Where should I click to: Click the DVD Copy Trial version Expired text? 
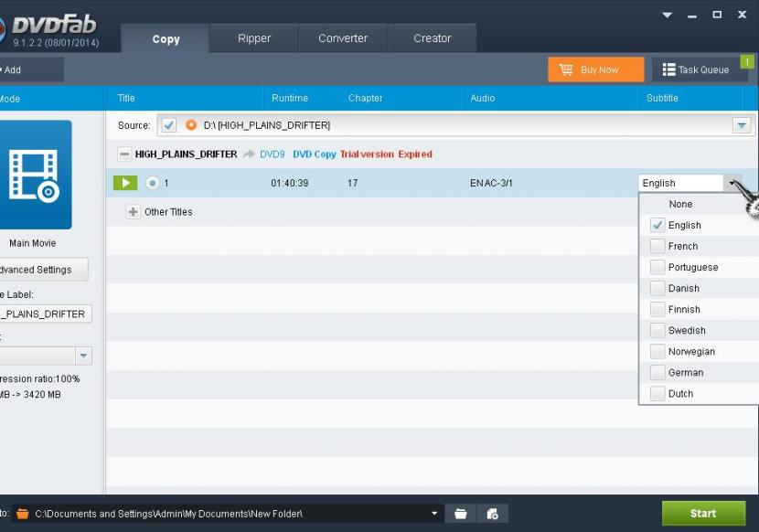point(362,154)
